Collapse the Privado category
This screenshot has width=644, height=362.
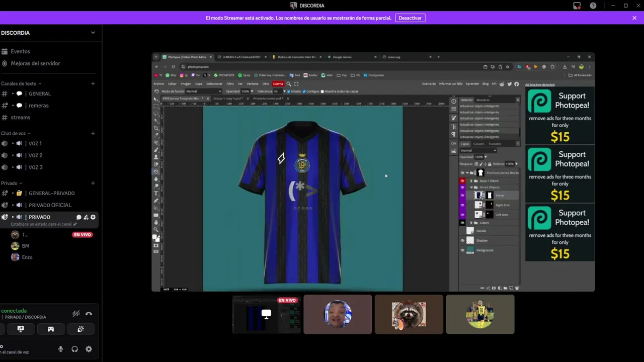coord(11,183)
